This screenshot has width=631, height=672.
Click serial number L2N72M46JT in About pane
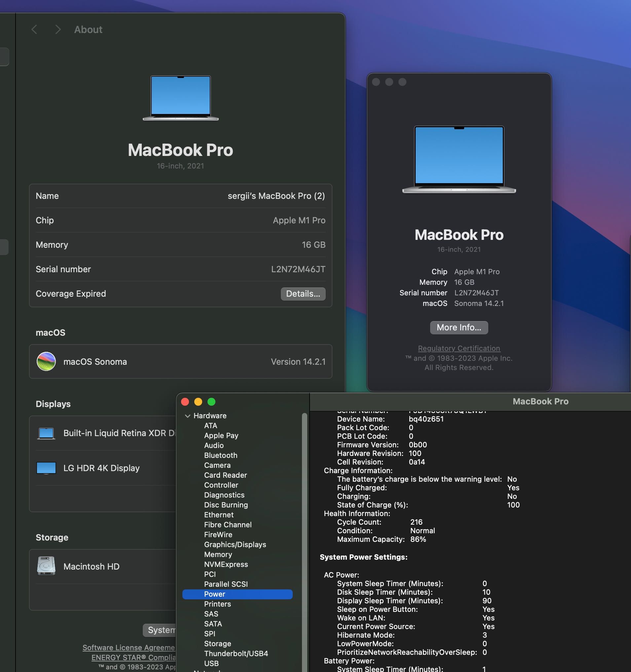[298, 269]
